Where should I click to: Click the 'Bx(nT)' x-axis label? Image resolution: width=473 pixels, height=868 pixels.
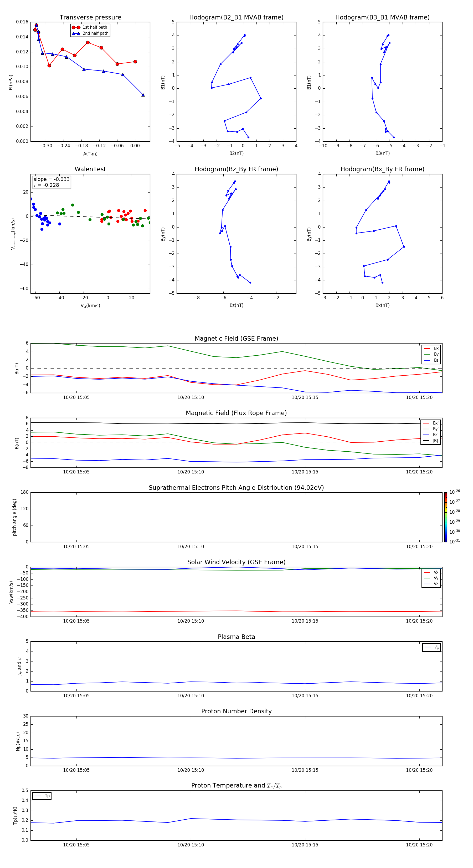click(x=382, y=305)
